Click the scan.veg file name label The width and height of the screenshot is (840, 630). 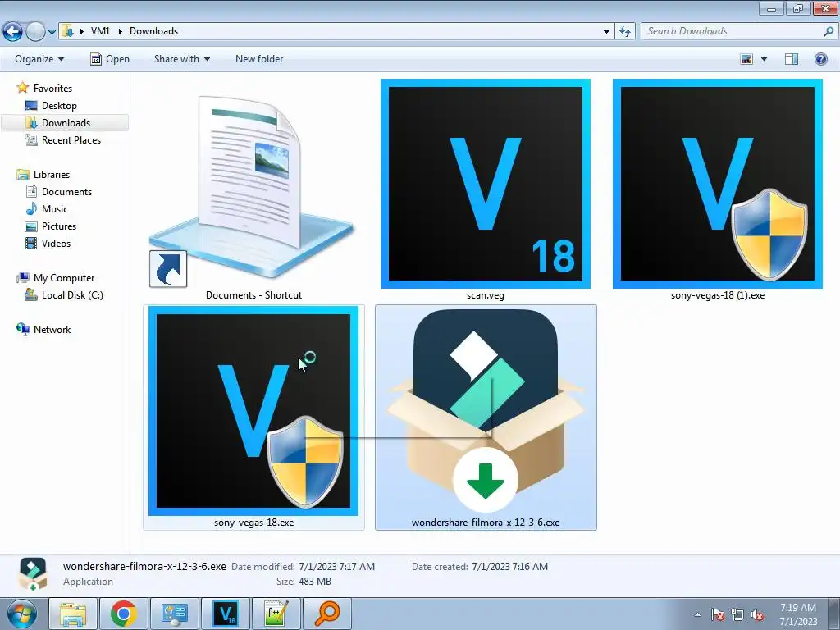(486, 295)
